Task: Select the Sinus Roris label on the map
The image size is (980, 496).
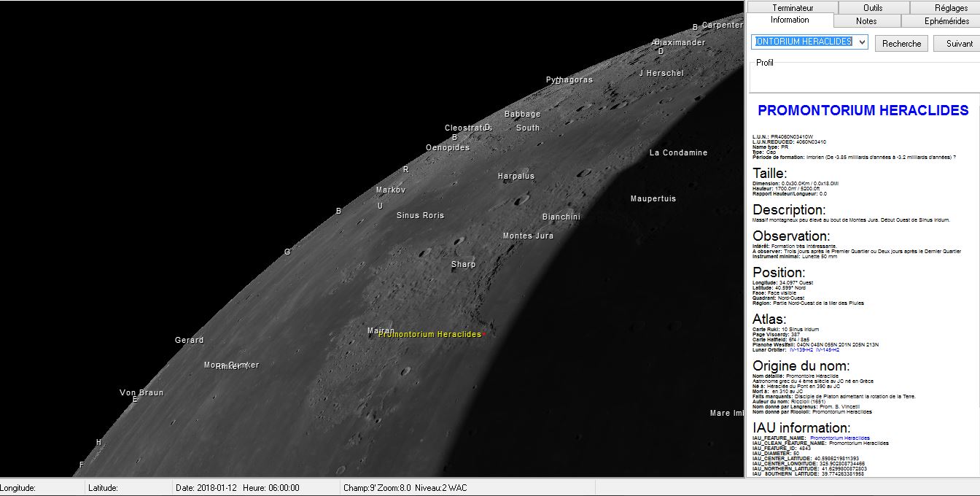Action: [x=420, y=215]
